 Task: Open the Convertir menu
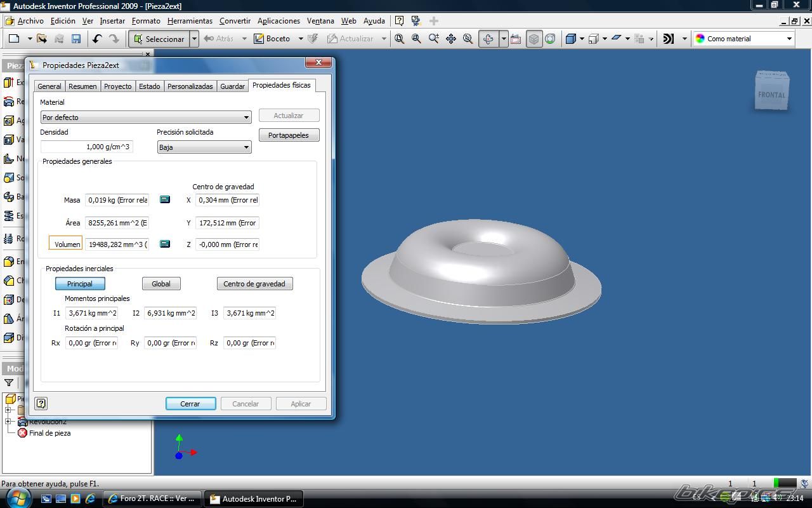pos(235,21)
